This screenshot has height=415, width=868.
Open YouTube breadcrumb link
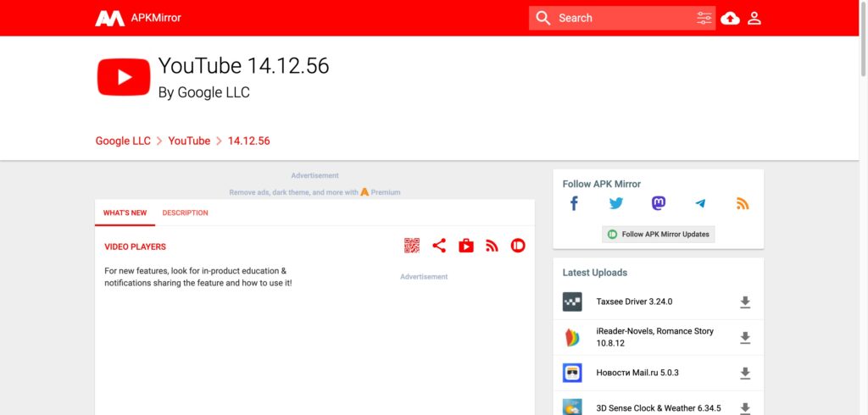coord(189,141)
